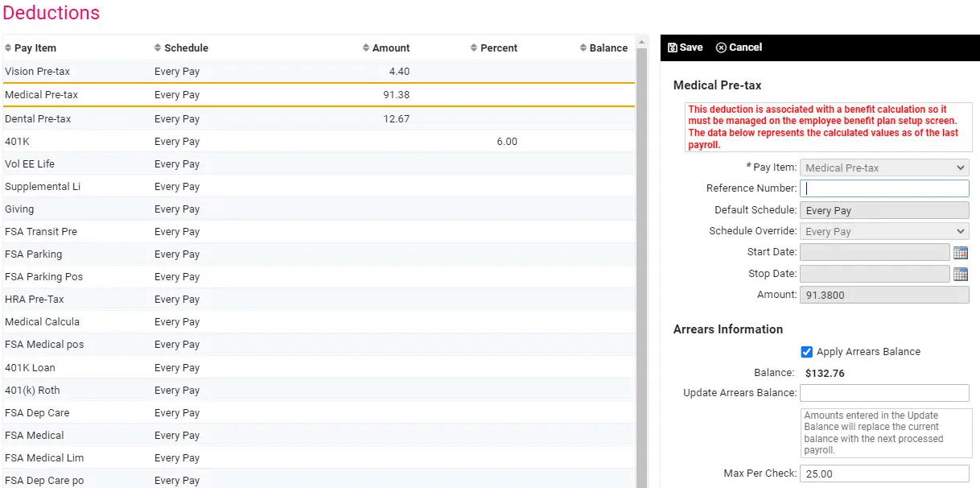The width and height of the screenshot is (980, 488).
Task: Click the Update Arrears Balance field
Action: click(x=884, y=393)
